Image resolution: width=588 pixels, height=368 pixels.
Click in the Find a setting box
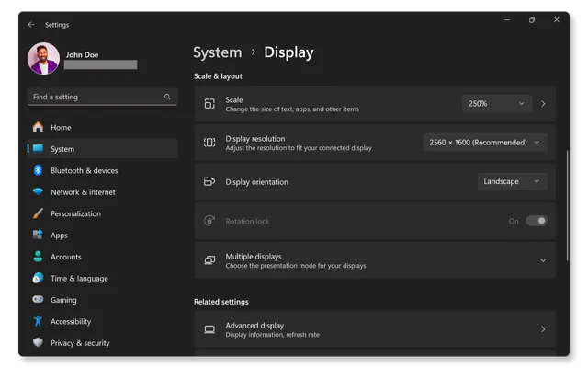pos(102,97)
